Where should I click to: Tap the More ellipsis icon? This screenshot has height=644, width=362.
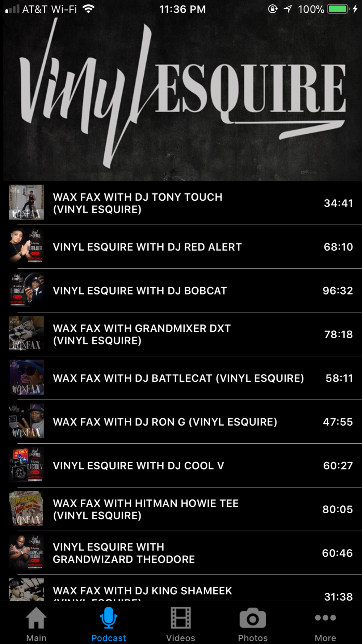pyautogui.click(x=325, y=618)
